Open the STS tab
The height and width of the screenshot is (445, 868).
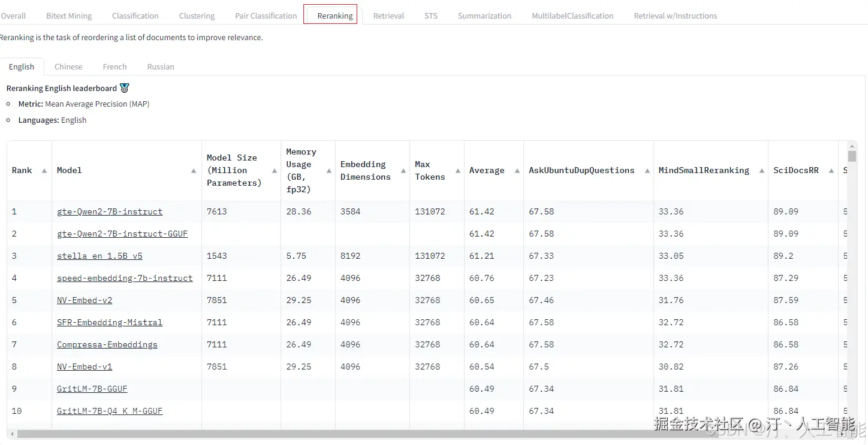[431, 16]
